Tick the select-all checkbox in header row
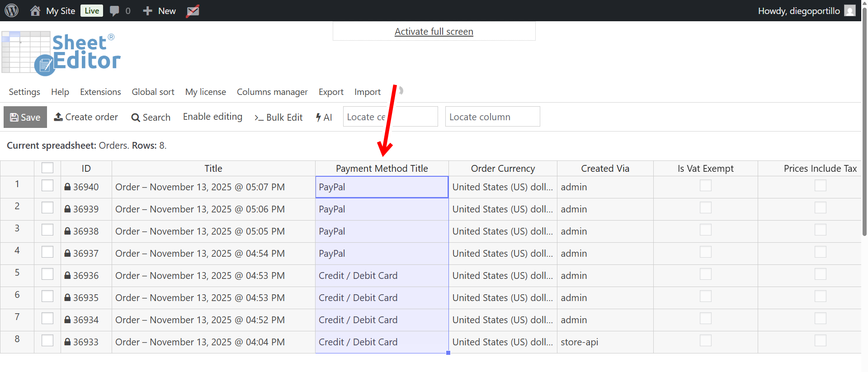This screenshot has width=868, height=372. click(x=47, y=168)
